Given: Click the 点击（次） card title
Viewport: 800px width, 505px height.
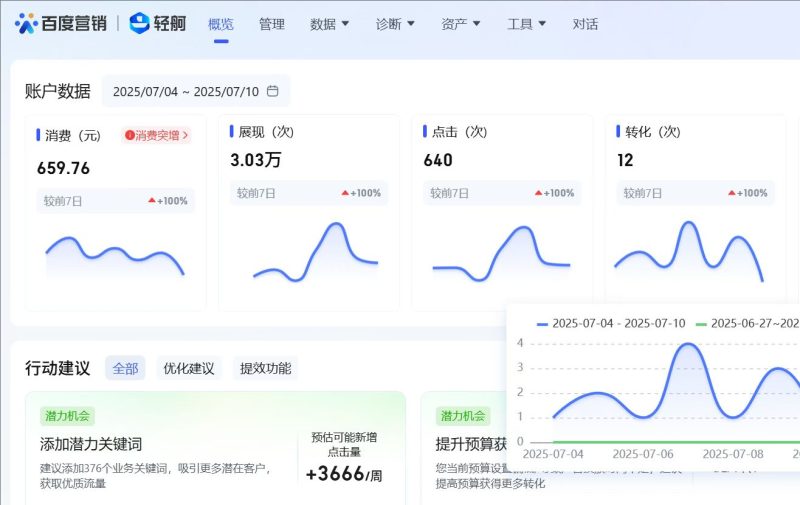Looking at the screenshot, I should coord(460,132).
